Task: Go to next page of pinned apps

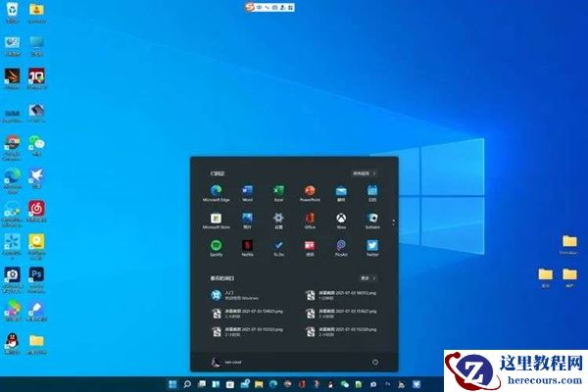Action: pyautogui.click(x=393, y=222)
